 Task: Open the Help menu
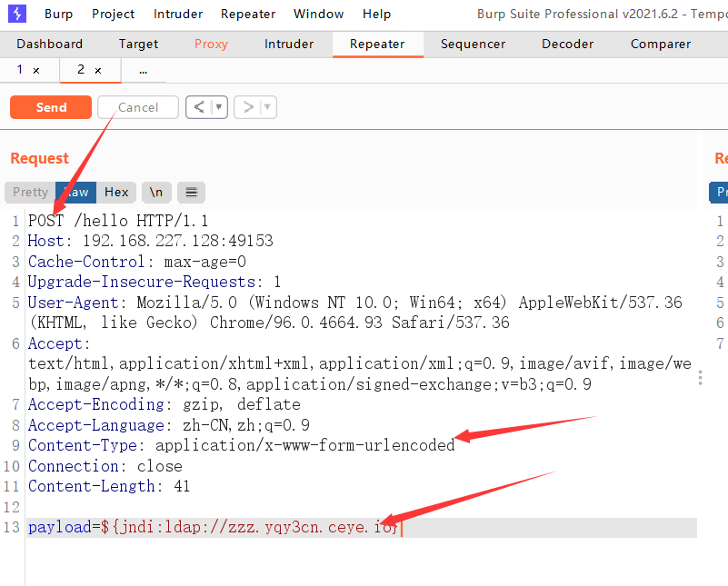click(x=376, y=14)
